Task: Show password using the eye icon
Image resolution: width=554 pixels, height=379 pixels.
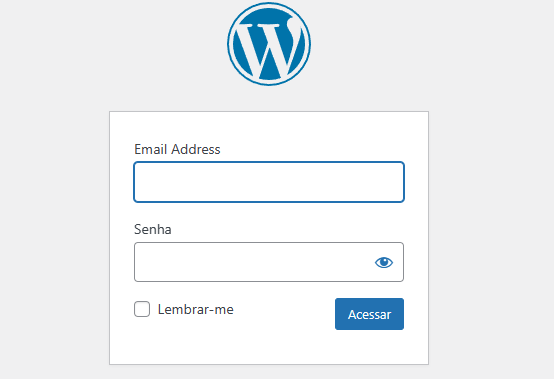Action: [x=384, y=262]
